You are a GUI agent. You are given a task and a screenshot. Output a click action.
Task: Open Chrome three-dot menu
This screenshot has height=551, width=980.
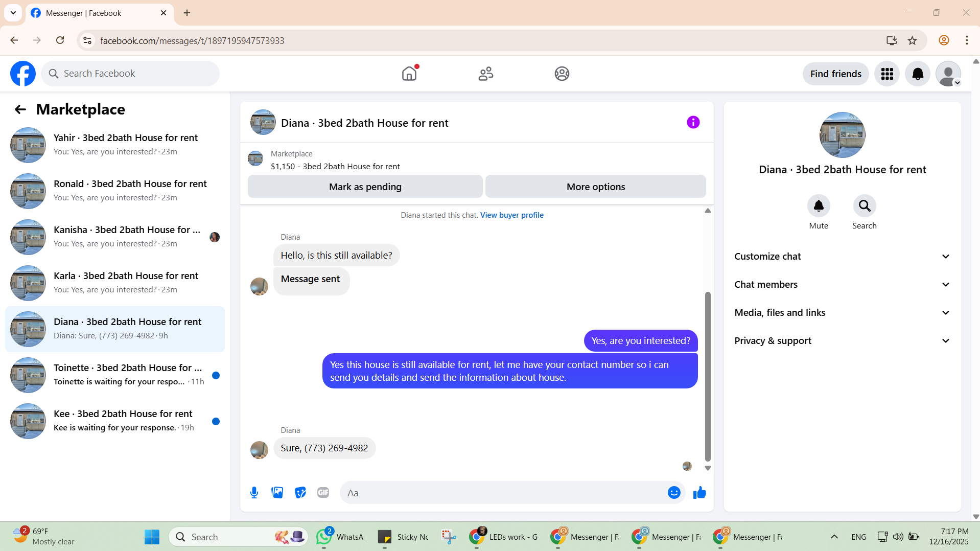pyautogui.click(x=967, y=40)
